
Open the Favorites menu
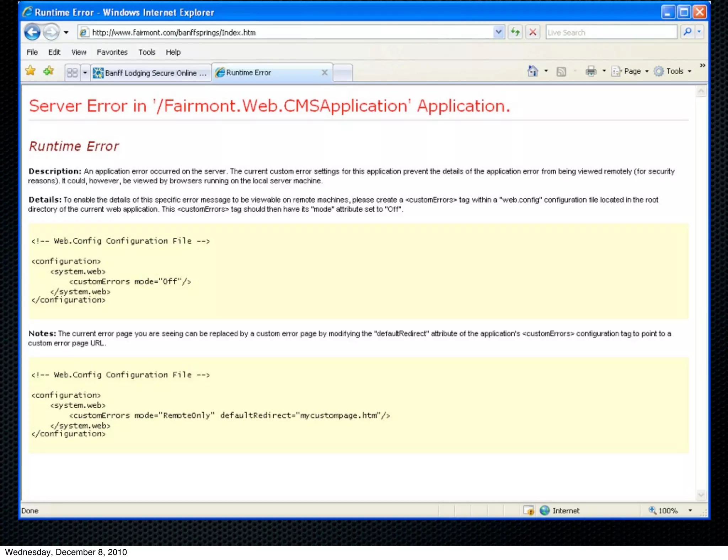click(x=112, y=52)
